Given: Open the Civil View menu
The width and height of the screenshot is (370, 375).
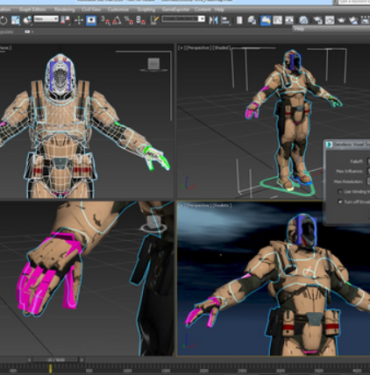Looking at the screenshot, I should click(x=91, y=9).
